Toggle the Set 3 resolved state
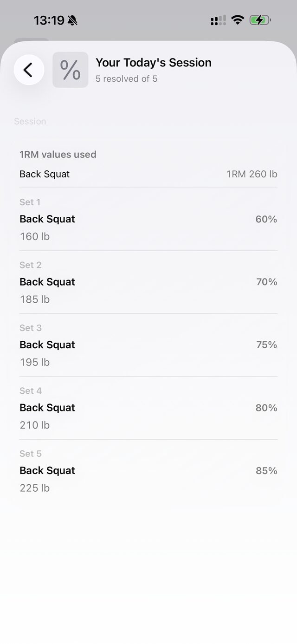Image resolution: width=297 pixels, height=644 pixels. pyautogui.click(x=148, y=345)
